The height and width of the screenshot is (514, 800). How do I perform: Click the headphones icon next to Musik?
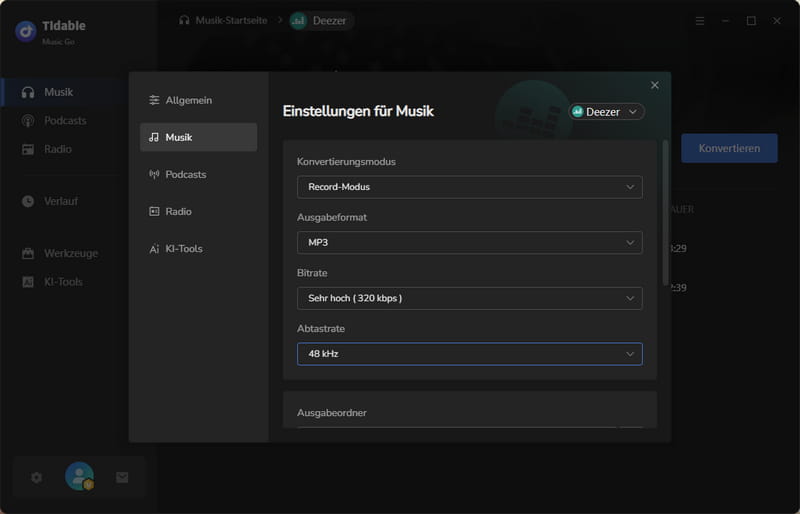click(x=28, y=92)
